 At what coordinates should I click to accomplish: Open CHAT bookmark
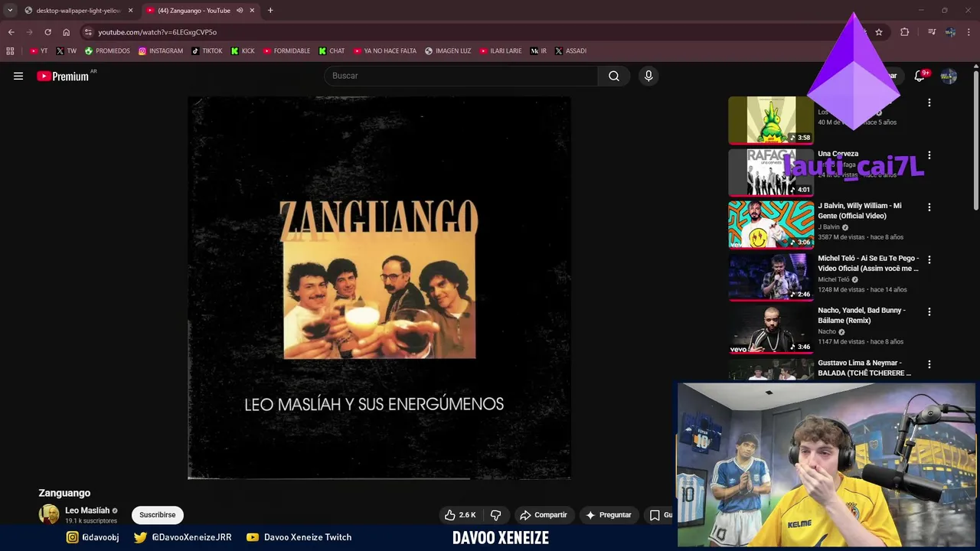[x=332, y=51]
